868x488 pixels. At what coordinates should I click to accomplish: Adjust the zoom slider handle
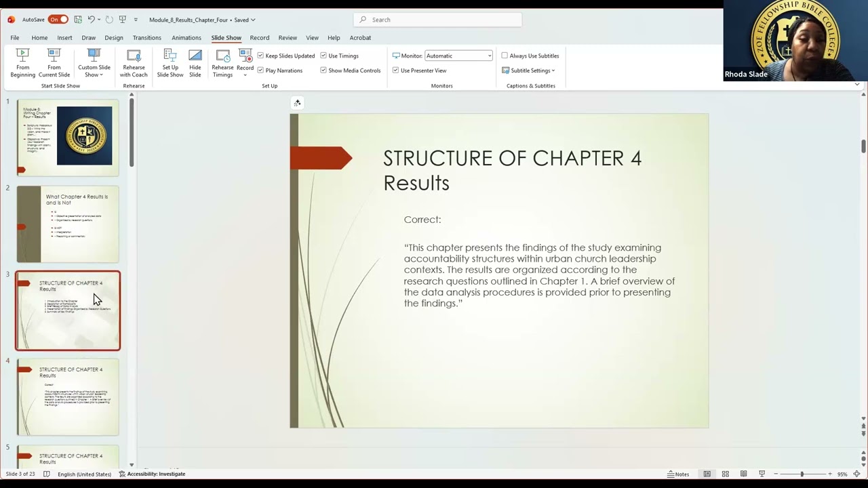click(x=802, y=474)
